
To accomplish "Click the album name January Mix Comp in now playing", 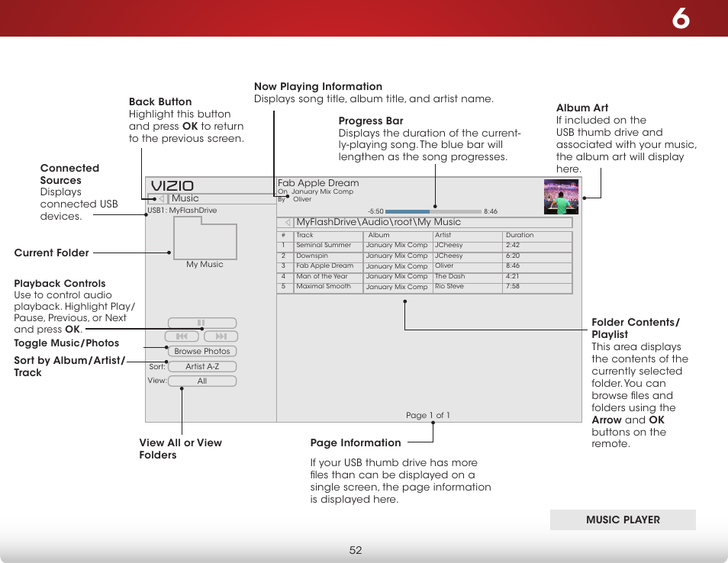I will click(x=322, y=191).
